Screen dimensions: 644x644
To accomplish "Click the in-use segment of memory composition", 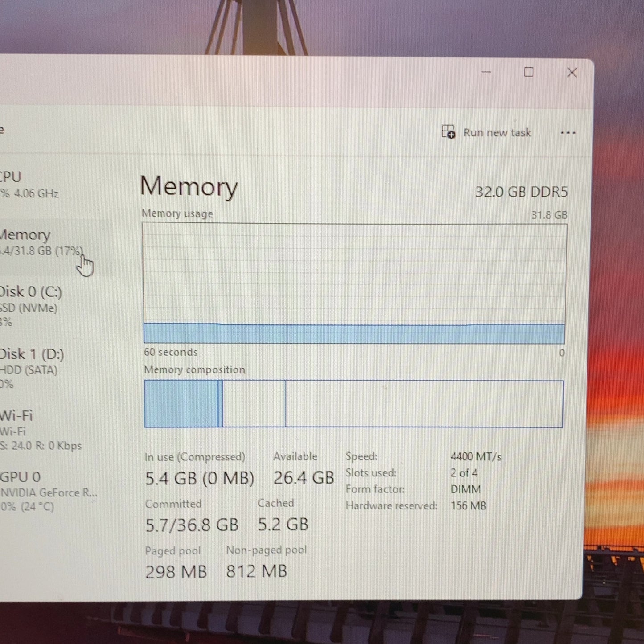I will tap(181, 404).
